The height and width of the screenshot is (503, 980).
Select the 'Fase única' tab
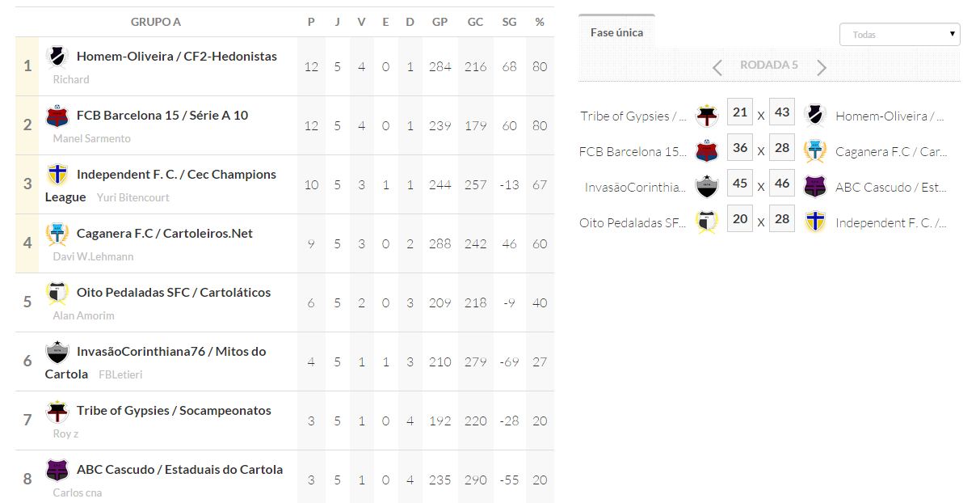tap(616, 32)
